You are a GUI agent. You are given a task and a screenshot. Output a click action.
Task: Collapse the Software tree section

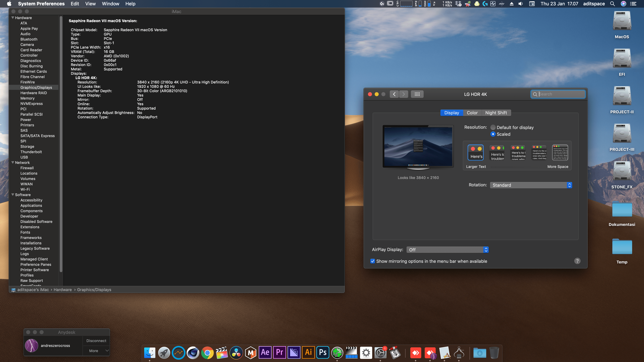13,195
